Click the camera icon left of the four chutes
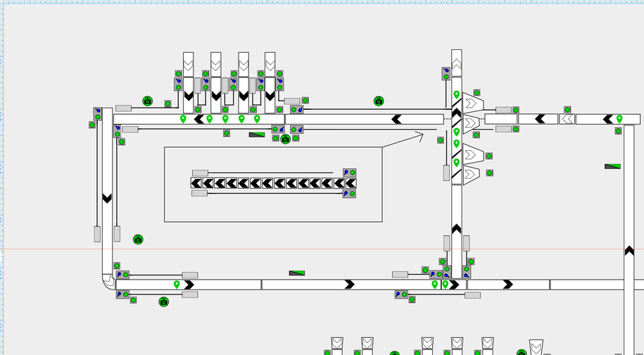 tap(148, 101)
